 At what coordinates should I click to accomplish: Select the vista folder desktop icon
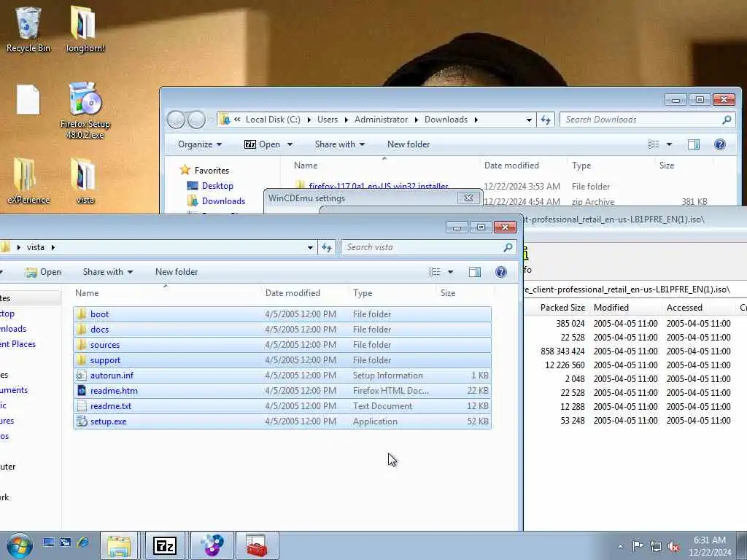click(x=85, y=182)
